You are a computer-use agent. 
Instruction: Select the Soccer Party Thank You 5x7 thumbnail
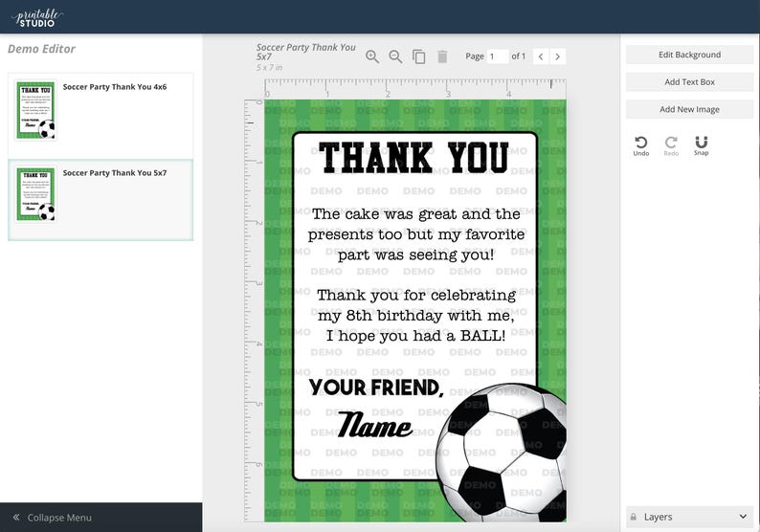(x=35, y=194)
